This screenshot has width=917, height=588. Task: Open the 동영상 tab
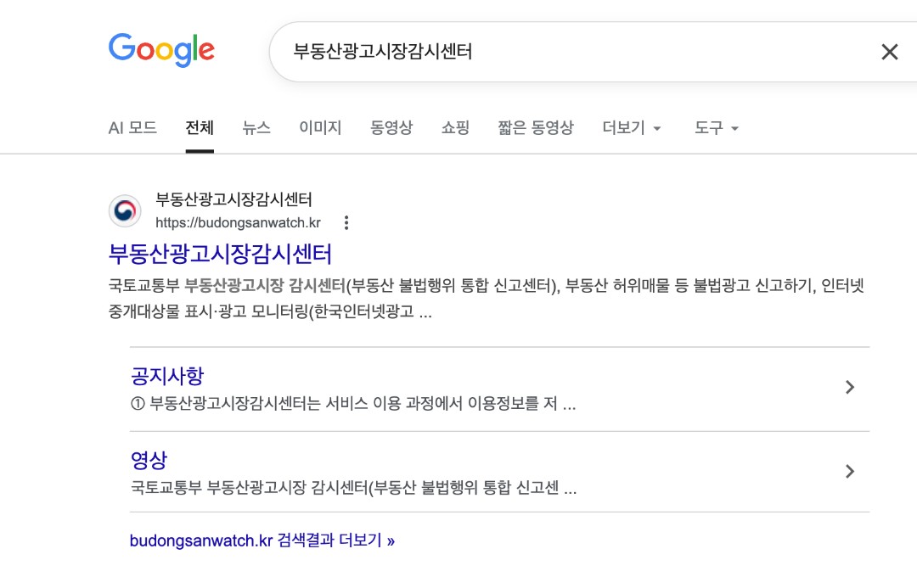point(391,127)
